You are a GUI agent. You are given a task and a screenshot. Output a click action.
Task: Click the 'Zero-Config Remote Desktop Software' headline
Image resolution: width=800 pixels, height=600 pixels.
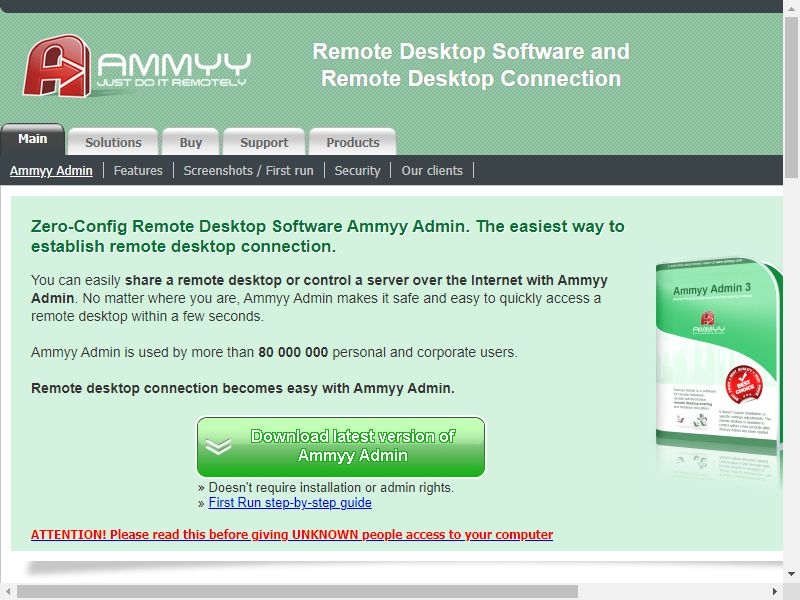tap(328, 236)
